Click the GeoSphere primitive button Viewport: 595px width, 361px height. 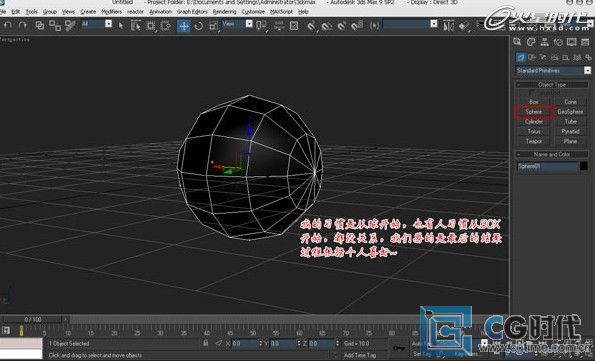pos(570,112)
